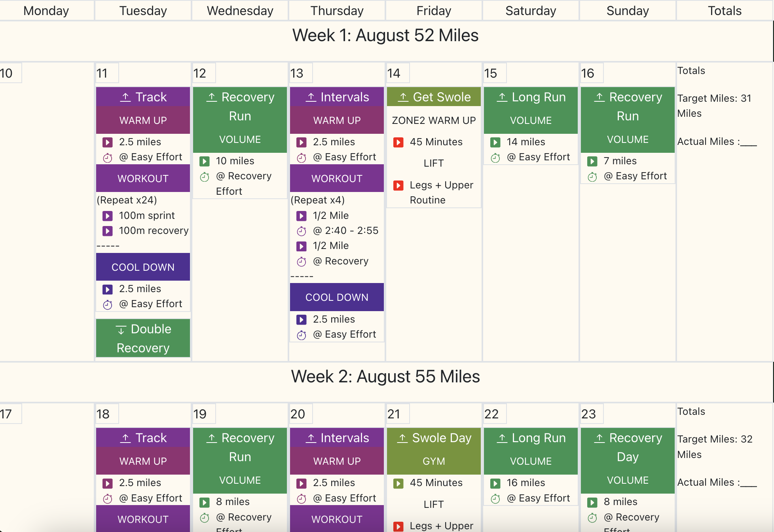
Task: Click the red play icon beside 45 Minutes on day 14
Action: [x=398, y=142]
